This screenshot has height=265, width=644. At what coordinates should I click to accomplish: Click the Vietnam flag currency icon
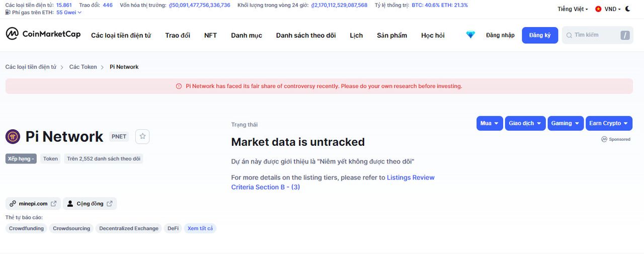click(598, 9)
